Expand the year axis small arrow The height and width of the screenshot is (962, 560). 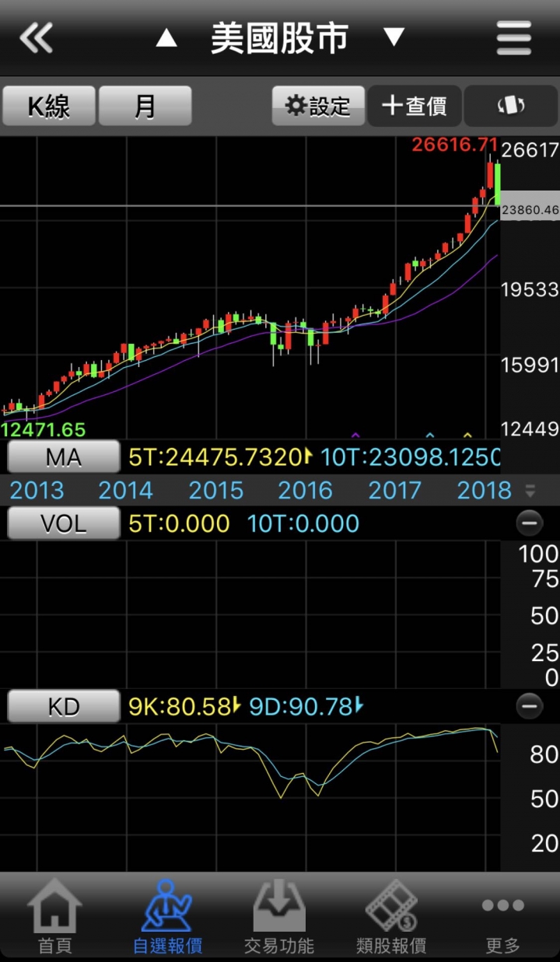click(530, 491)
